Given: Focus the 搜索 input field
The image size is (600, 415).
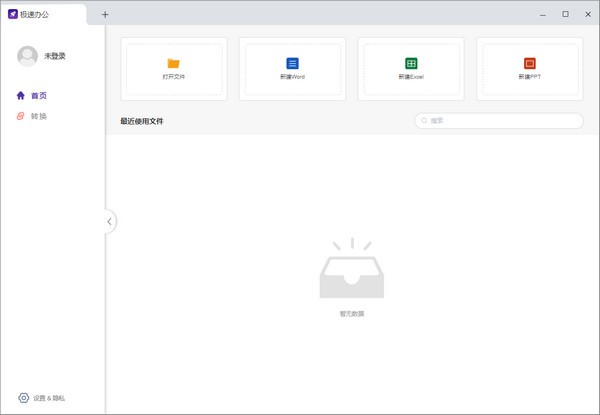Looking at the screenshot, I should click(503, 121).
